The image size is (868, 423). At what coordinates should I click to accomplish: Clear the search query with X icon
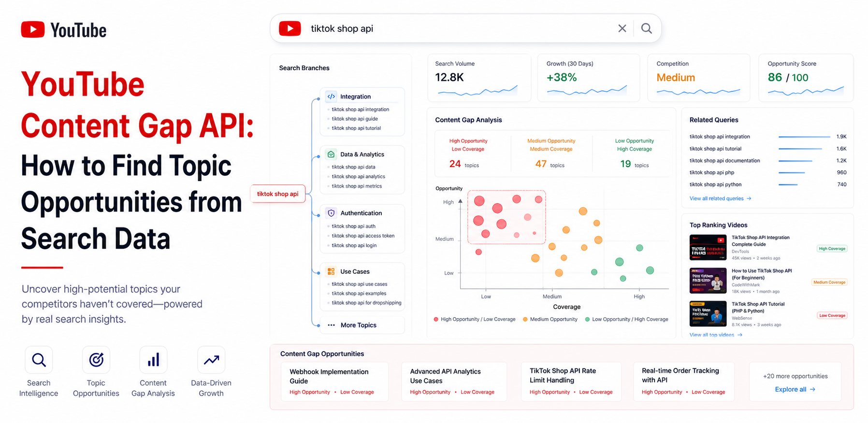click(622, 28)
